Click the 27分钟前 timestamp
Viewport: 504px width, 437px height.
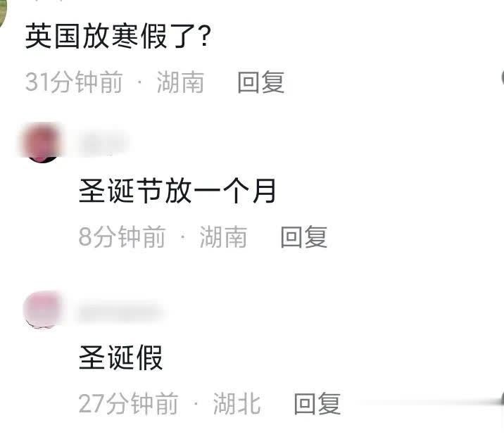[x=129, y=403]
